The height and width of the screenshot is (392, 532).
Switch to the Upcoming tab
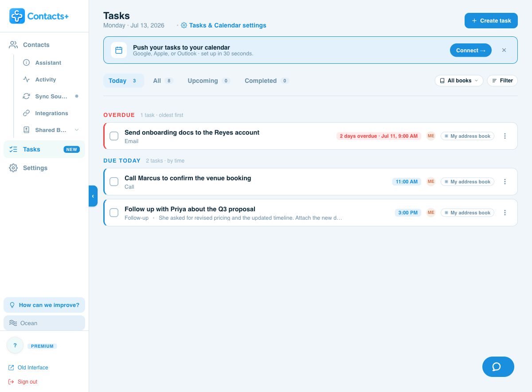[x=209, y=81]
